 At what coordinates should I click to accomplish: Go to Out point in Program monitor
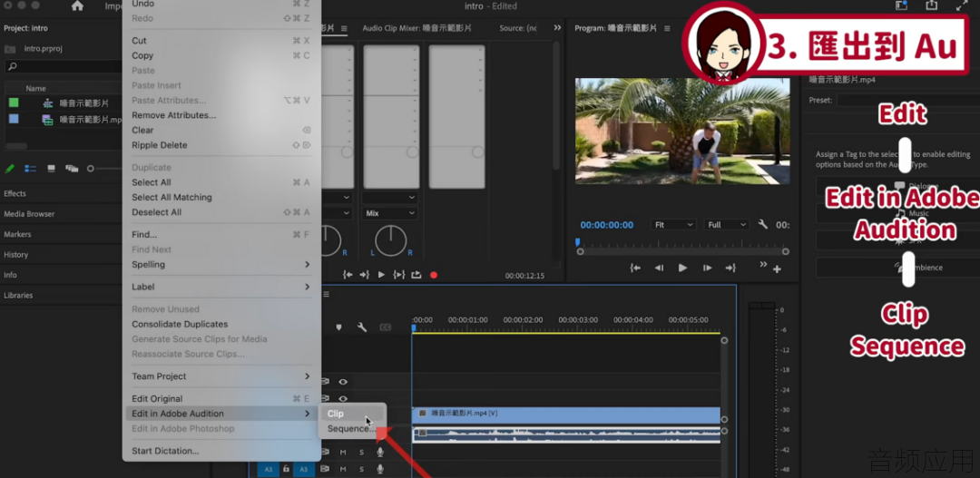point(730,268)
